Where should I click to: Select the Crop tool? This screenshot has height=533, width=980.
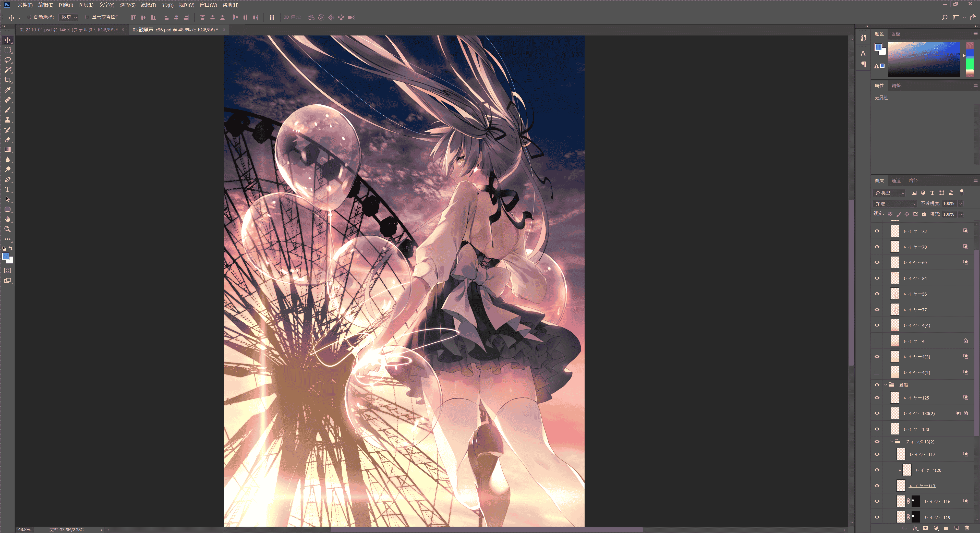[x=8, y=80]
